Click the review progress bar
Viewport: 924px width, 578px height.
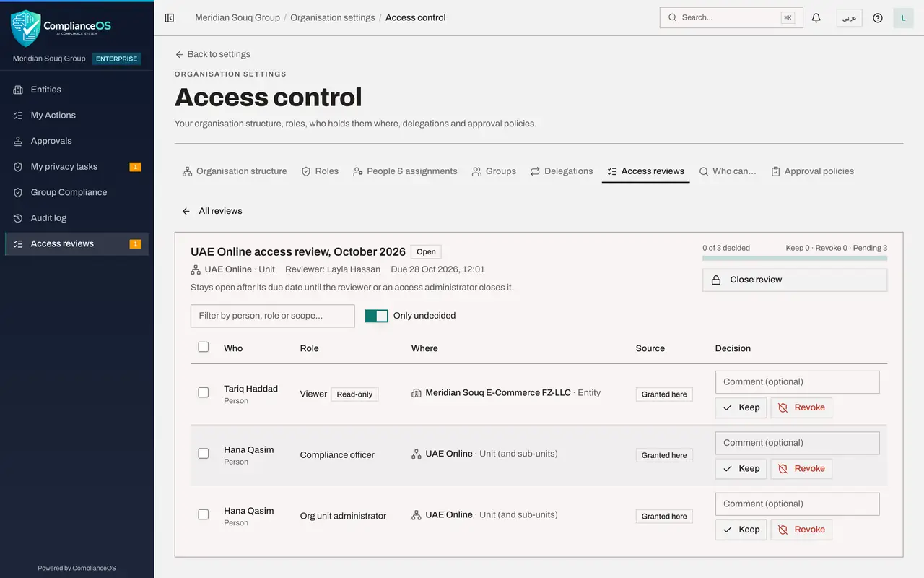[795, 258]
